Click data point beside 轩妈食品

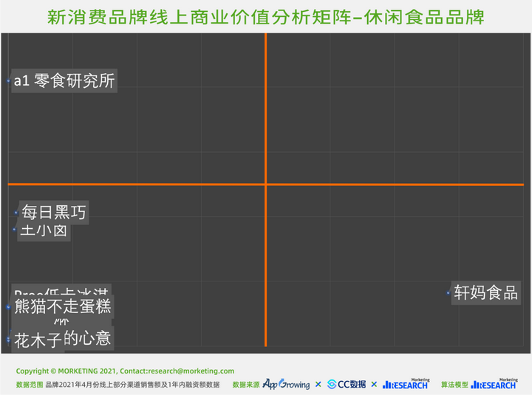click(449, 293)
